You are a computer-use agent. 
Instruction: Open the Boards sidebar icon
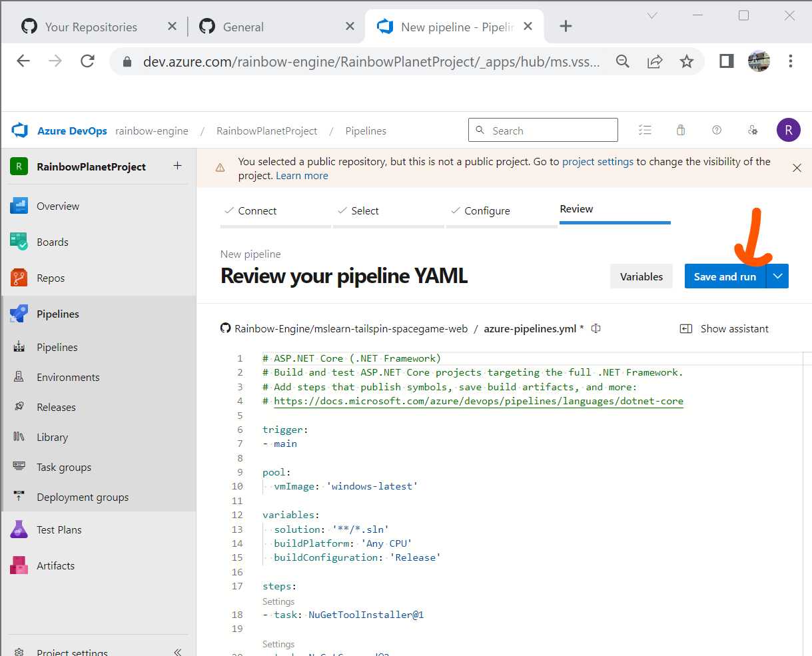[x=19, y=242]
